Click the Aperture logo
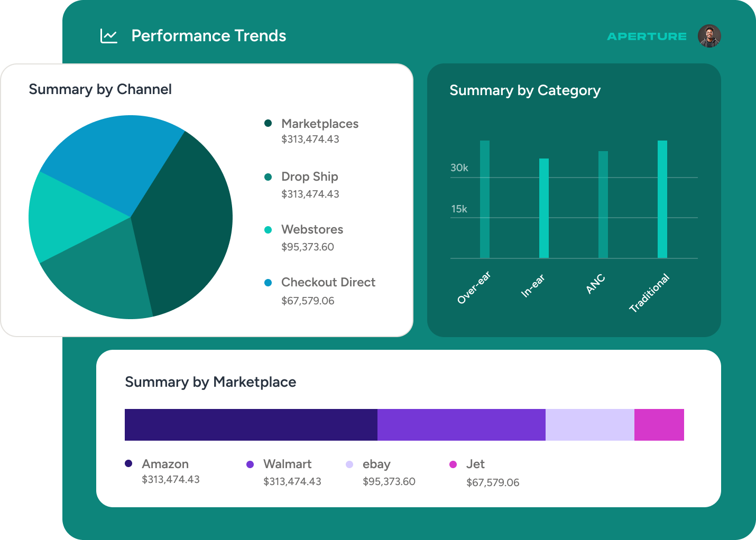Screen dimensions: 756x540 647,36
